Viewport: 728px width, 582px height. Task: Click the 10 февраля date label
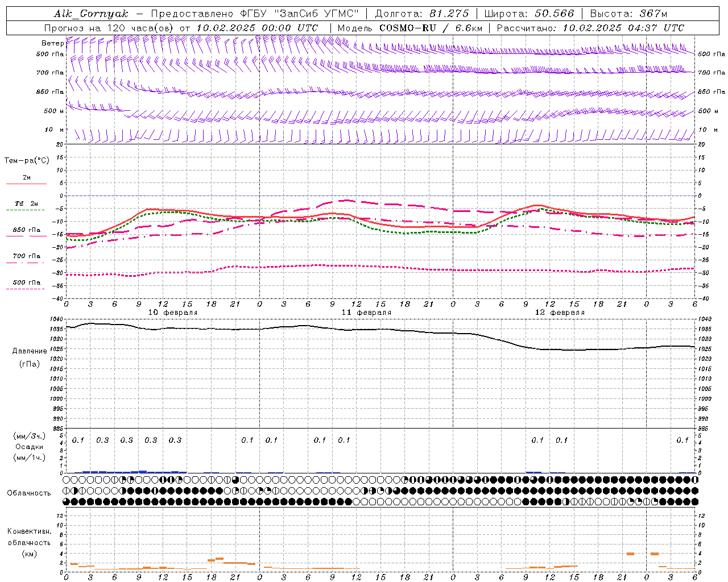pyautogui.click(x=173, y=313)
